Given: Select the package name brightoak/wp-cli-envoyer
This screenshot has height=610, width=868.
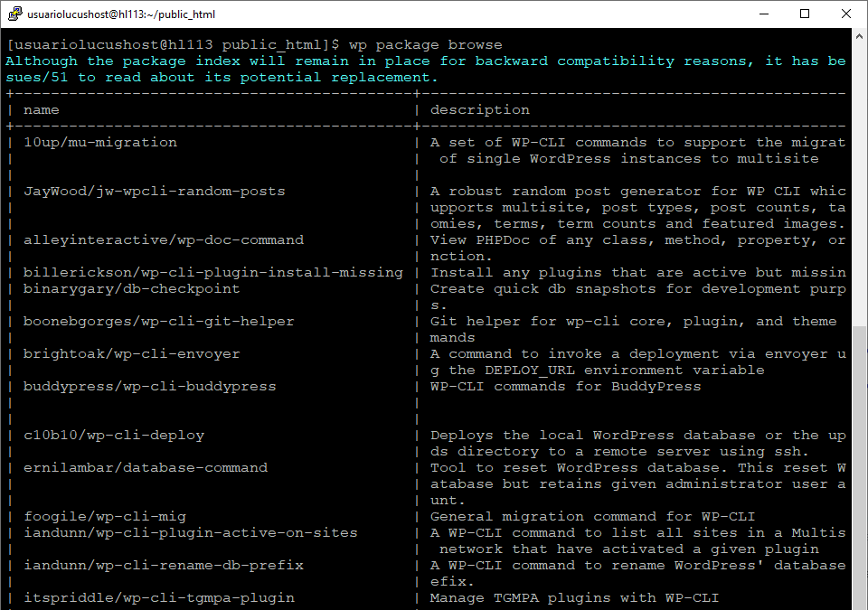Looking at the screenshot, I should 132,354.
